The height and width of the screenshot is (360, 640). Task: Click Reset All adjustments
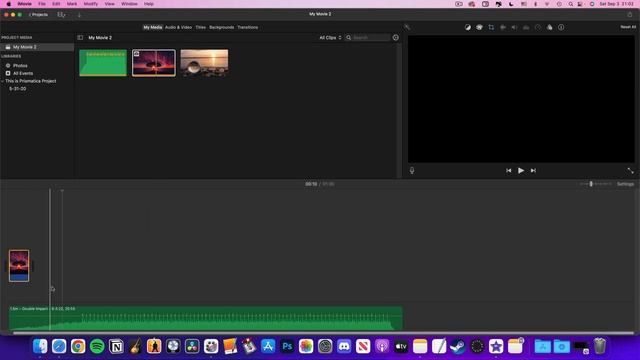(628, 27)
